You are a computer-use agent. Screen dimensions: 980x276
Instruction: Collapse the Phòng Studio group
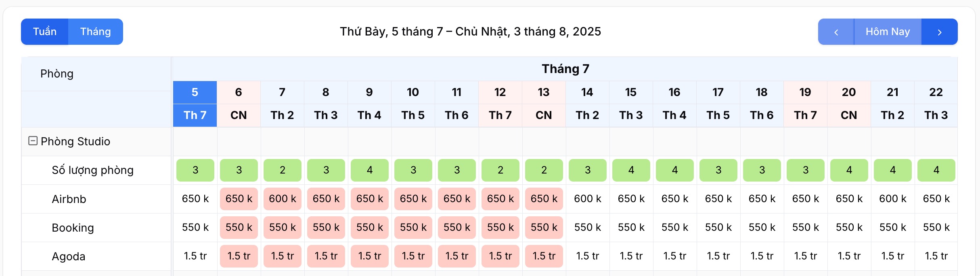click(x=33, y=141)
